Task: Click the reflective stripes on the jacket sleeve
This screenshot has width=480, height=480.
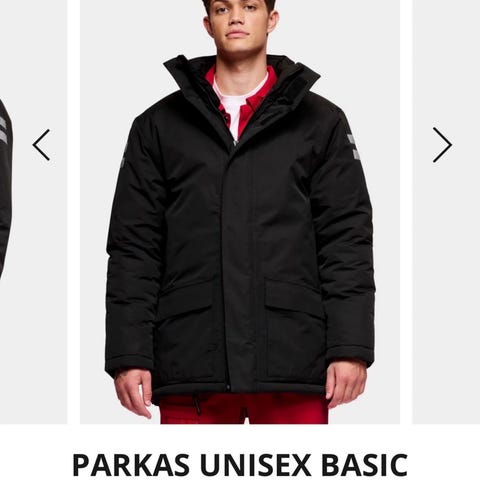Action: [x=355, y=147]
